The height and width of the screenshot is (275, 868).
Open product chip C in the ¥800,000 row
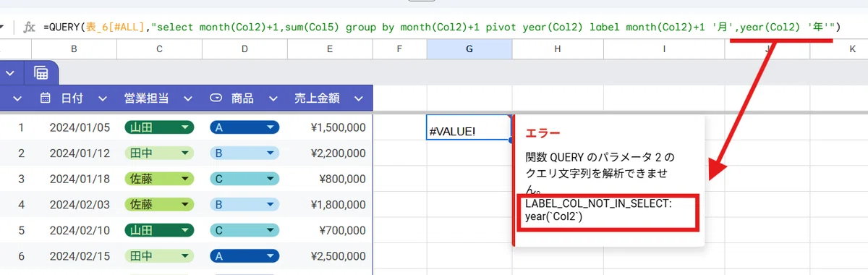(x=244, y=179)
